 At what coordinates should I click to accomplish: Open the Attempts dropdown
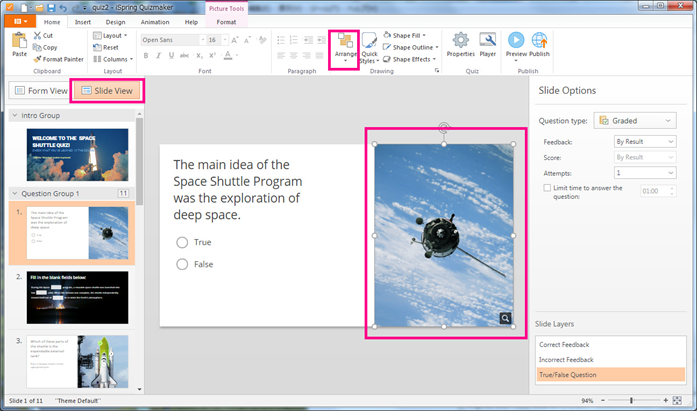[x=645, y=173]
